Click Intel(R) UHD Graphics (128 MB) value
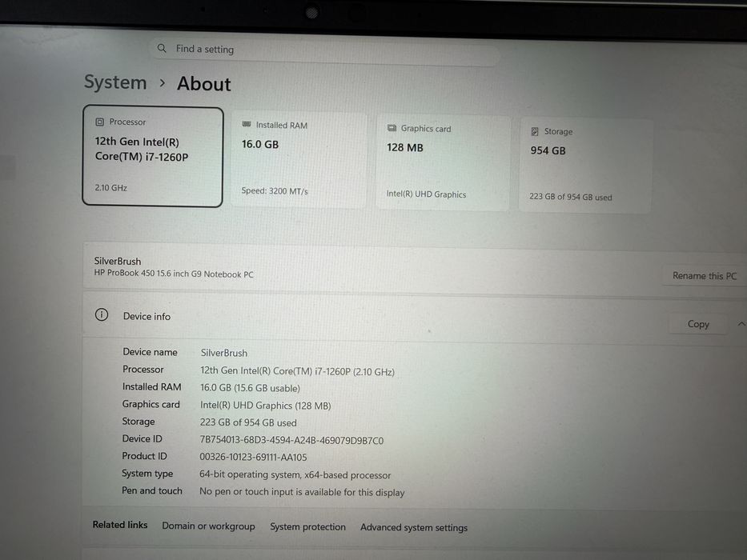The width and height of the screenshot is (747, 560). 265,406
